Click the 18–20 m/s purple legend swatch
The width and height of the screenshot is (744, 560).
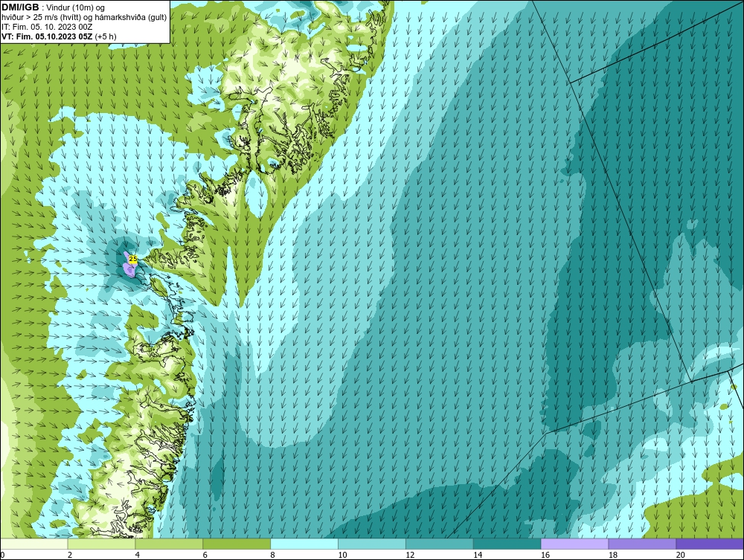pyautogui.click(x=642, y=544)
